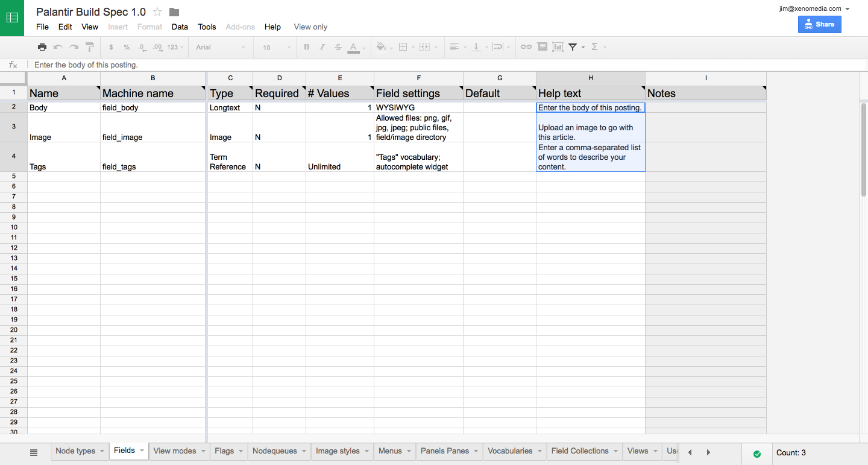Viewport: 868px width, 465px height.
Task: Toggle strikethrough formatting
Action: (x=338, y=47)
